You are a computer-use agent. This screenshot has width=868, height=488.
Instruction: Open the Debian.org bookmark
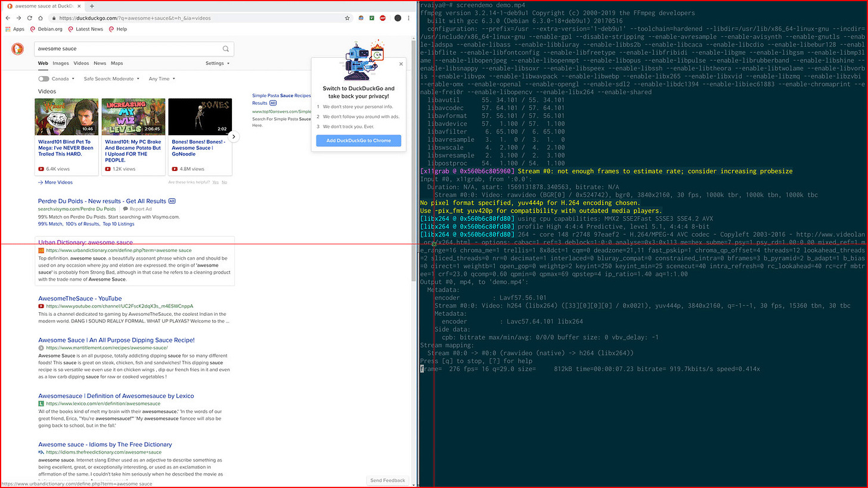46,29
